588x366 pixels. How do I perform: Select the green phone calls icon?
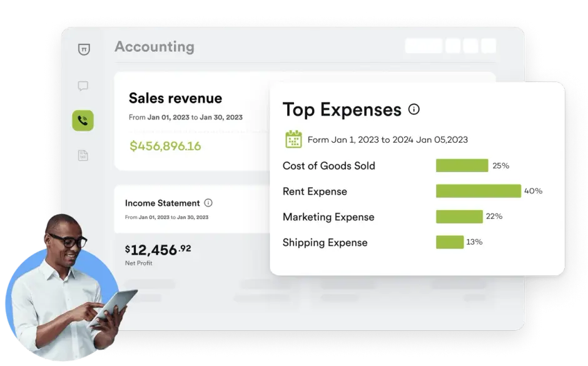(x=83, y=120)
